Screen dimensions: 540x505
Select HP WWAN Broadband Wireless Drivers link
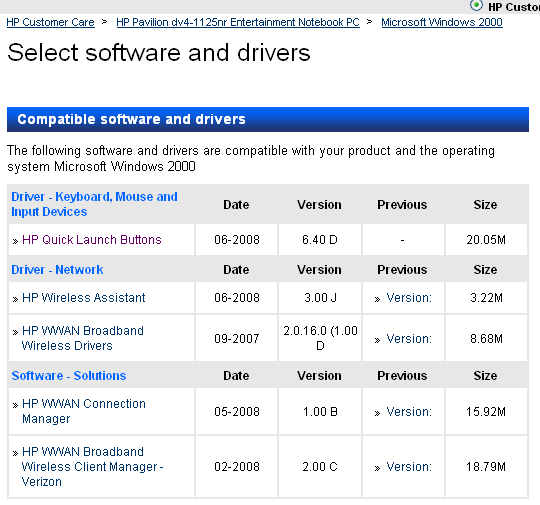click(82, 338)
